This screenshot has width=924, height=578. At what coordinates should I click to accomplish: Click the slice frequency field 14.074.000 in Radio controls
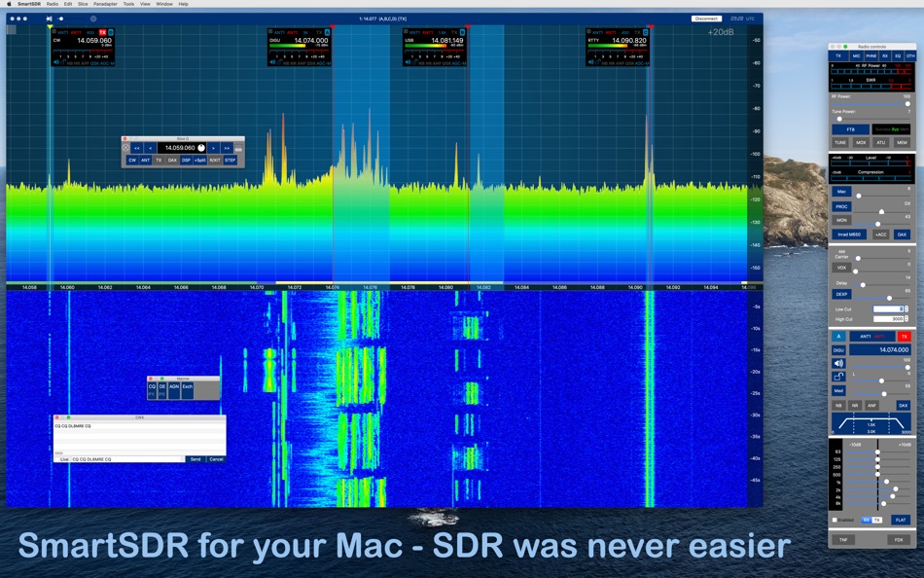(880, 349)
